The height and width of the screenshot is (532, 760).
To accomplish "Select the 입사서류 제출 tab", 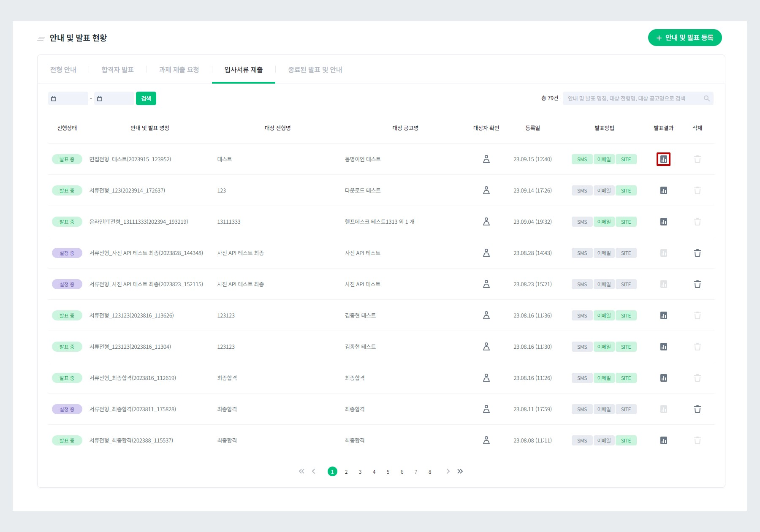I will coord(244,70).
